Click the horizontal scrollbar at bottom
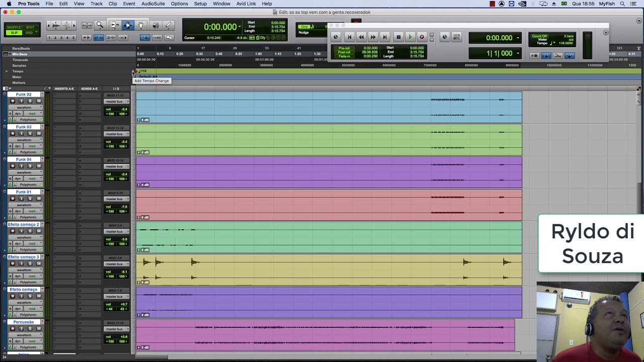Image resolution: width=644 pixels, height=362 pixels. [152, 357]
